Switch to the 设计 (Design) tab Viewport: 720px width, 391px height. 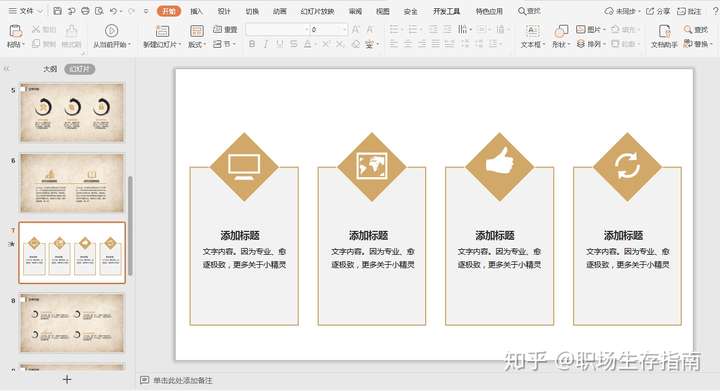coord(224,11)
